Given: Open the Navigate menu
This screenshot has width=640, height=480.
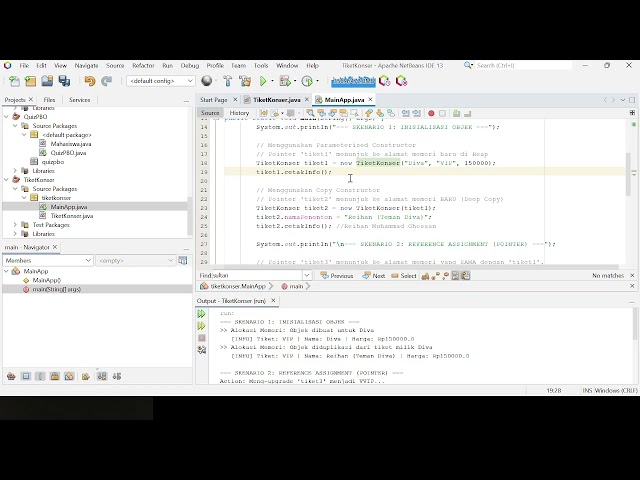Looking at the screenshot, I should tap(86, 65).
